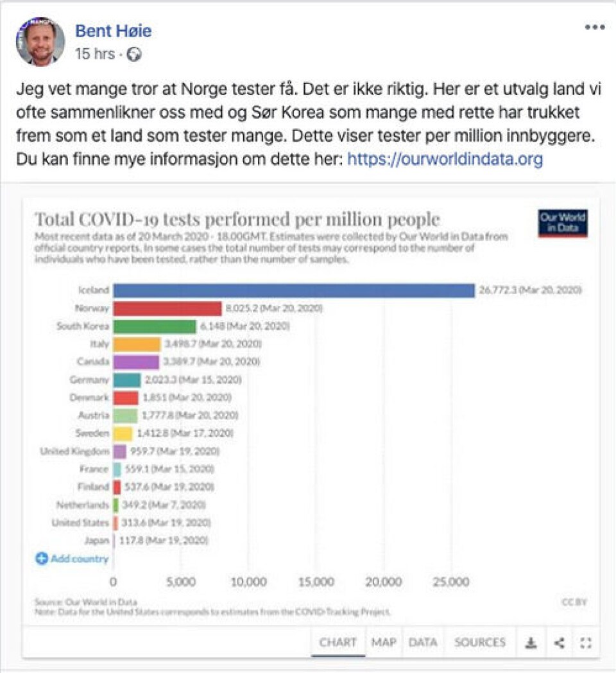Screen dimensions: 616x673
Task: Open the ourworldindata.org link
Action: tap(445, 159)
